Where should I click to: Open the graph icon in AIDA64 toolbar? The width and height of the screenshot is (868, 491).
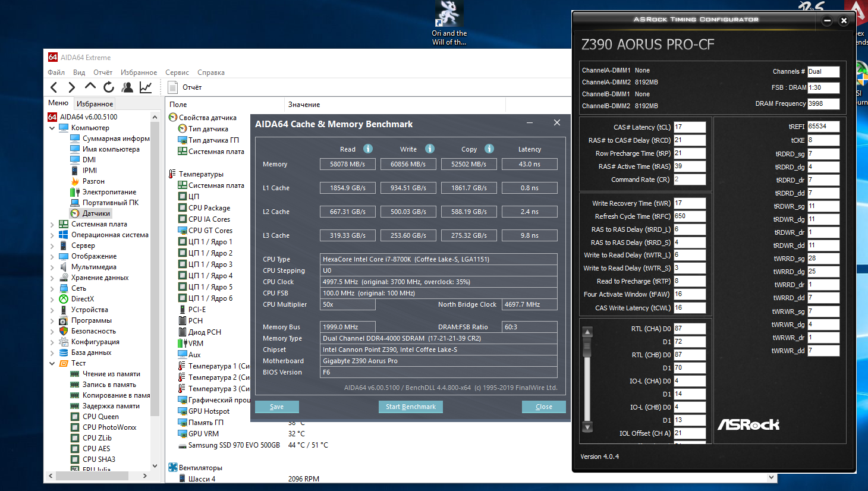tap(146, 87)
